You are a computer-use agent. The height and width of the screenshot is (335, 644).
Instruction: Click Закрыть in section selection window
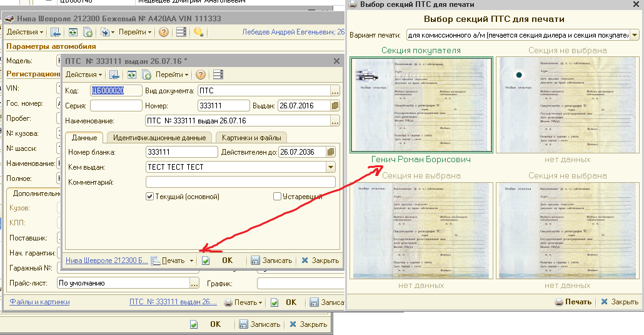(x=620, y=302)
